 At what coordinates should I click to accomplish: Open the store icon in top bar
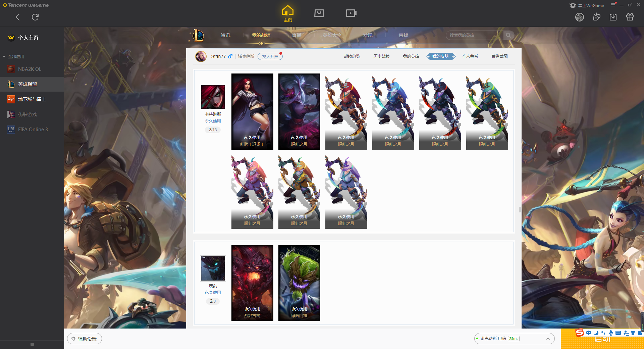(319, 13)
